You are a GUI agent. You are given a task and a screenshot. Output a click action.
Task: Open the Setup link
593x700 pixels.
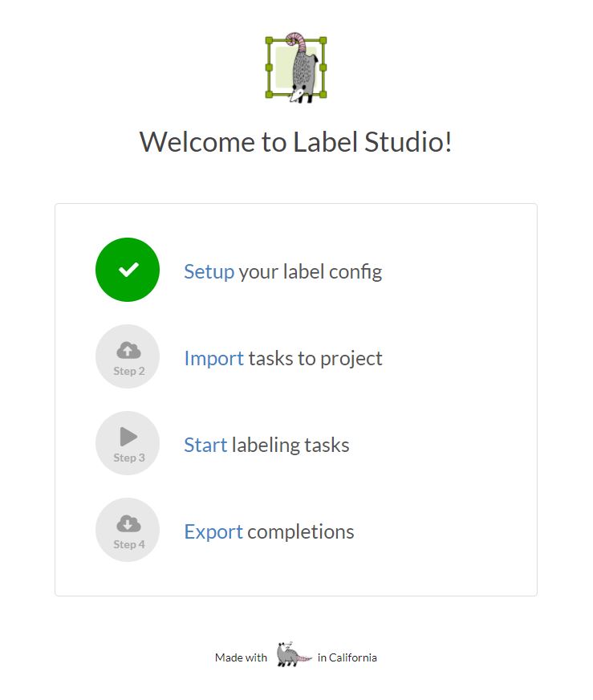click(209, 271)
